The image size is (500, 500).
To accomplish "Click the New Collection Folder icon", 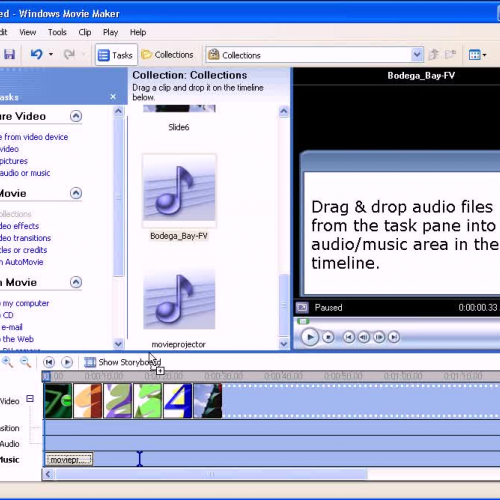I will pos(450,54).
